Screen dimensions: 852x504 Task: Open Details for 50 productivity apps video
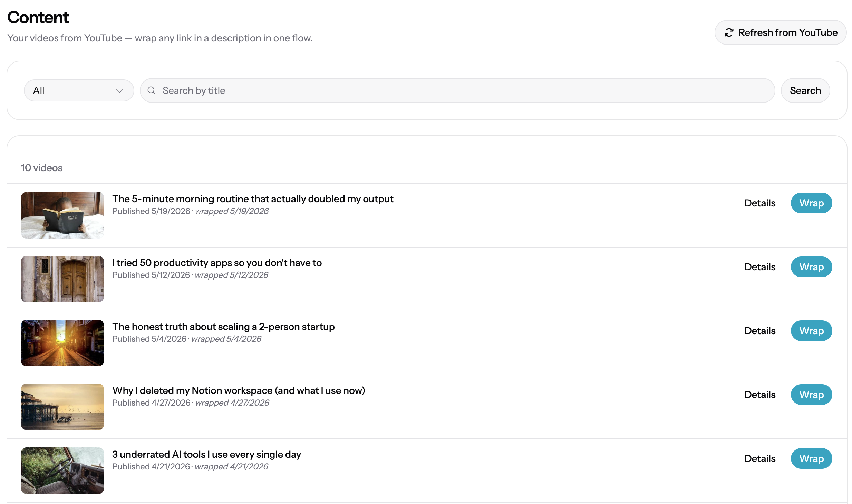pos(760,267)
